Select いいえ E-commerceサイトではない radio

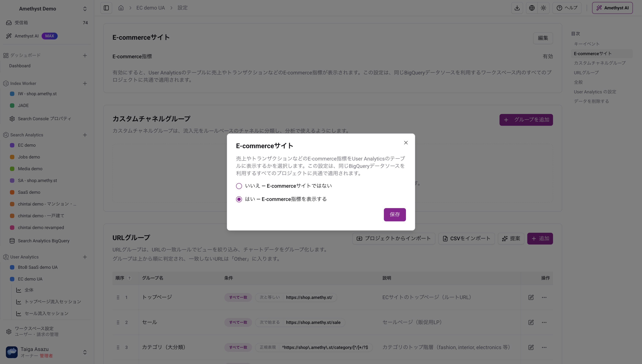click(x=239, y=186)
